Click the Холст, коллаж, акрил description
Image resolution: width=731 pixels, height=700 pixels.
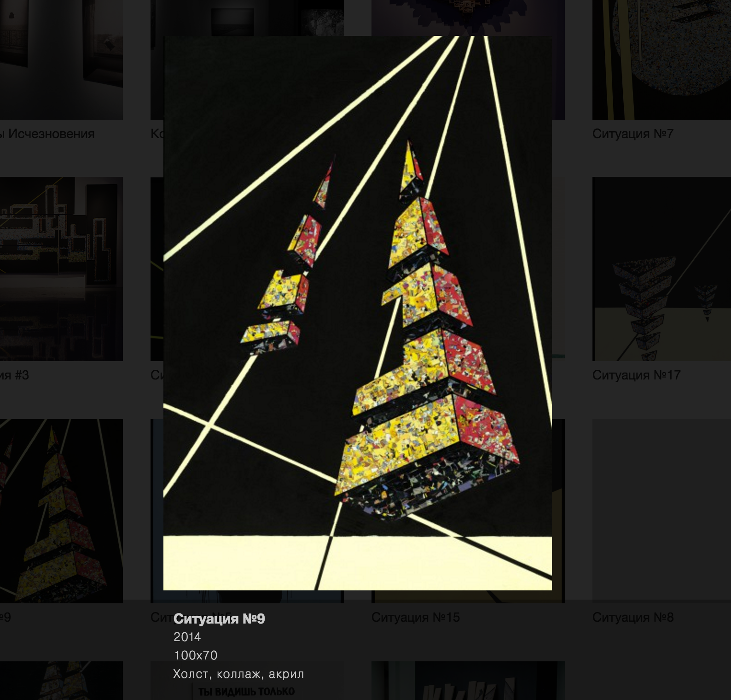(x=238, y=674)
